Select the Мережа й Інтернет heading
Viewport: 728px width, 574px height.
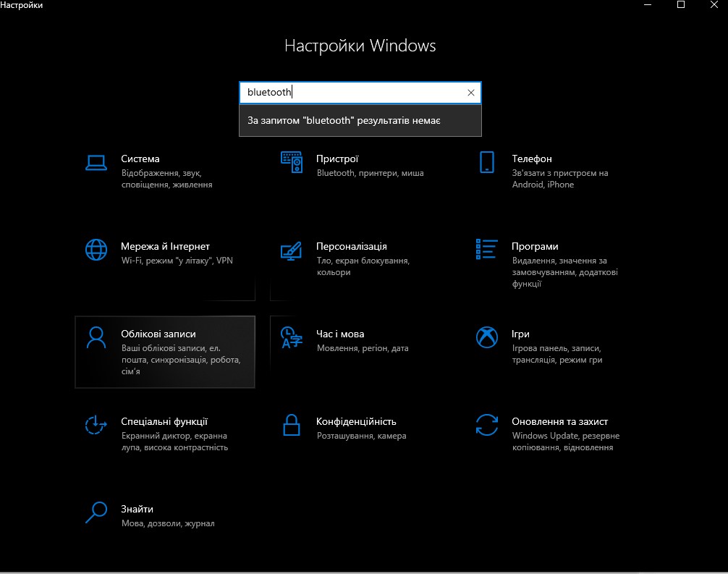(x=165, y=247)
